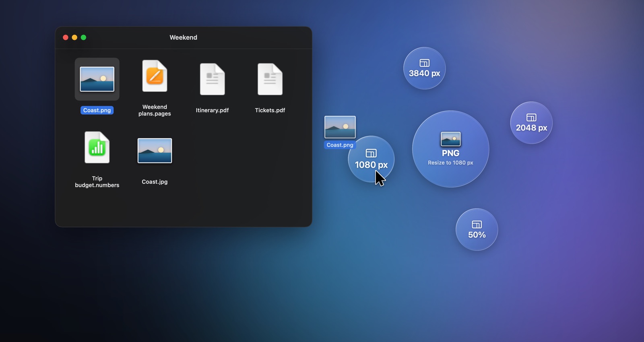
Task: Click the Itinerary.pdf filename label
Action: click(212, 110)
